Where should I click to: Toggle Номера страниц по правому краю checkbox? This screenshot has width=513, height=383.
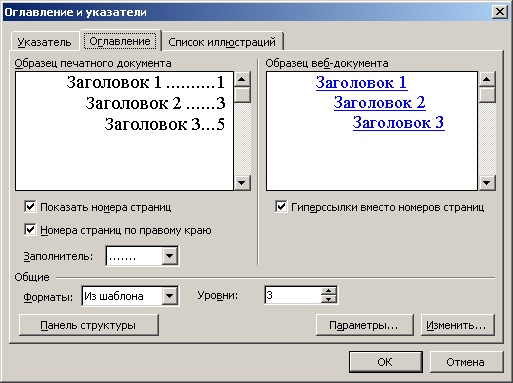[x=30, y=230]
